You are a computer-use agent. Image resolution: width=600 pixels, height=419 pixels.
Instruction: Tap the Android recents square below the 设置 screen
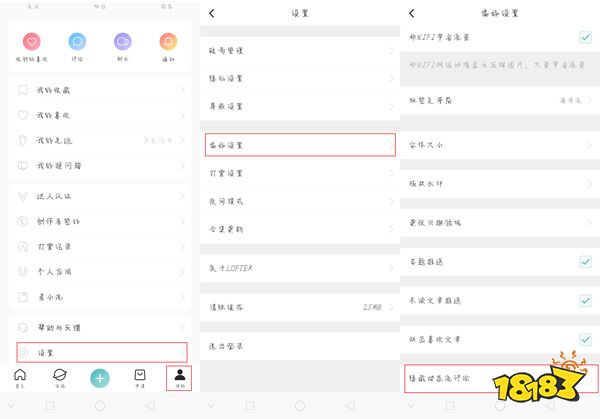(250, 405)
